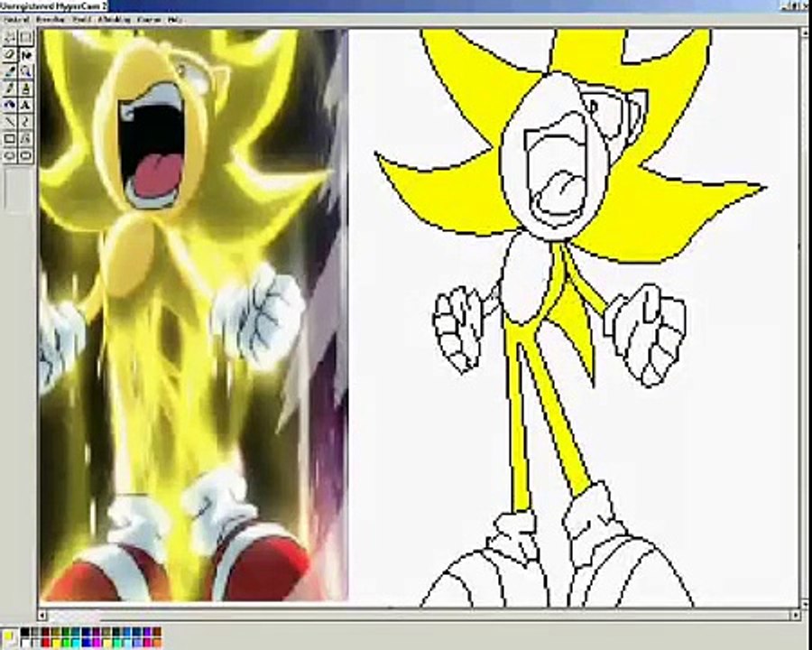Select the Rectangle shape tool
Image resolution: width=812 pixels, height=650 pixels.
(10, 139)
